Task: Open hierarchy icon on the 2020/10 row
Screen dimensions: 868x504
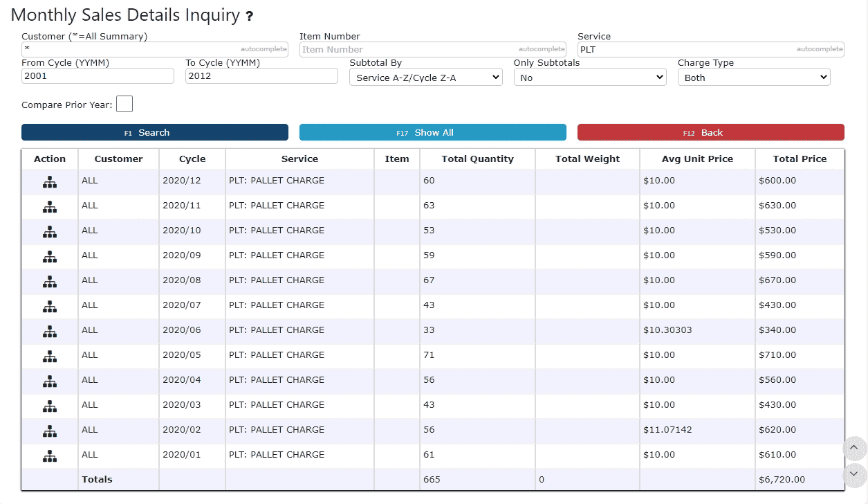Action: [x=50, y=232]
